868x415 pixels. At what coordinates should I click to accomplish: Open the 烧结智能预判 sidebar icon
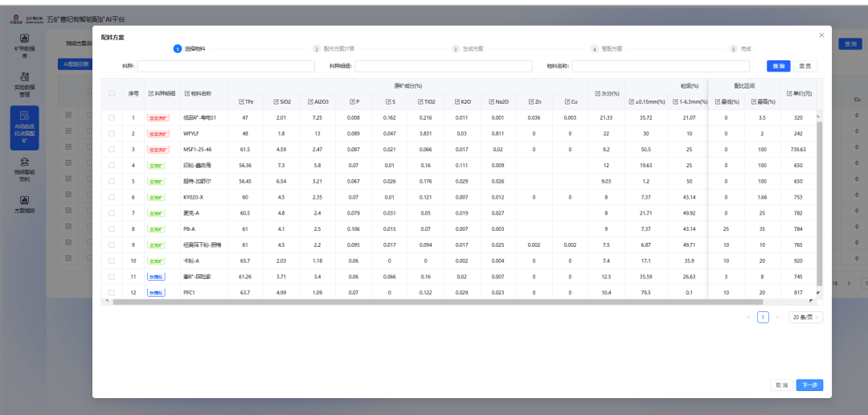pos(24,162)
